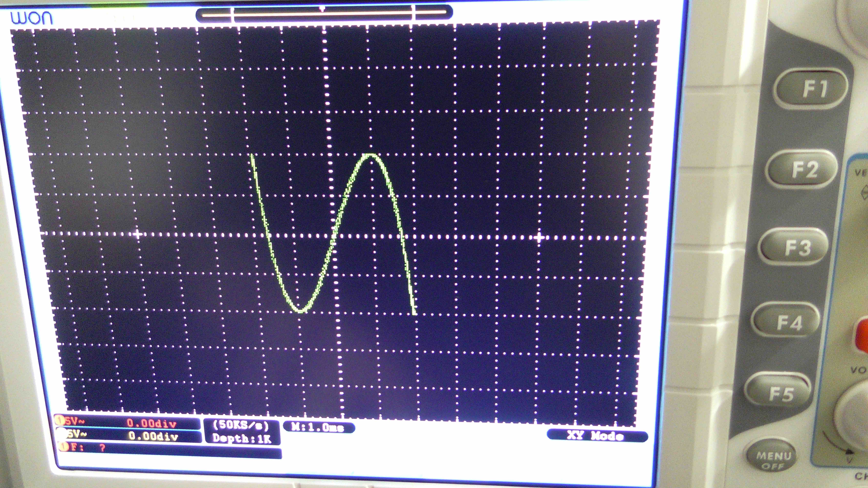
Task: Select the channel 1 circle marker icon
Action: pyautogui.click(x=60, y=421)
